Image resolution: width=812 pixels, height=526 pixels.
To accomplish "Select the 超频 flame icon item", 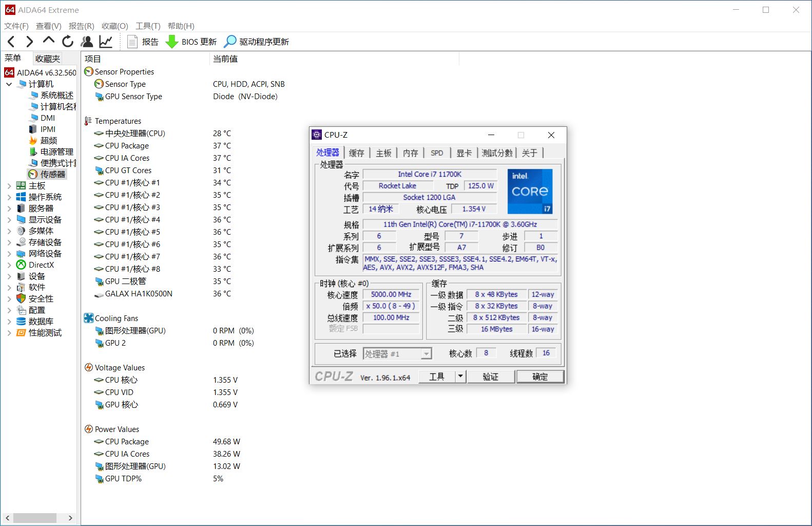I will coord(33,141).
